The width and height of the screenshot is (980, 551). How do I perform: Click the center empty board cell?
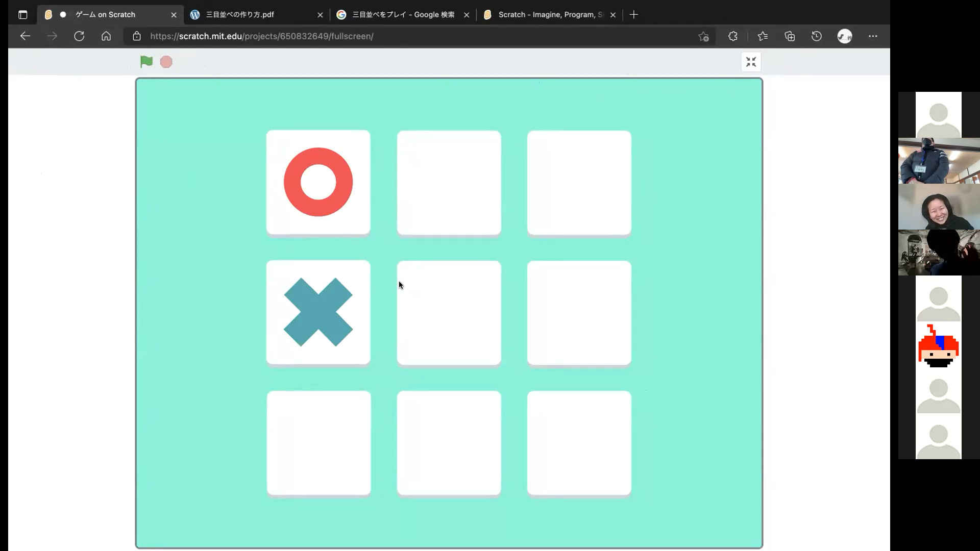(x=449, y=313)
